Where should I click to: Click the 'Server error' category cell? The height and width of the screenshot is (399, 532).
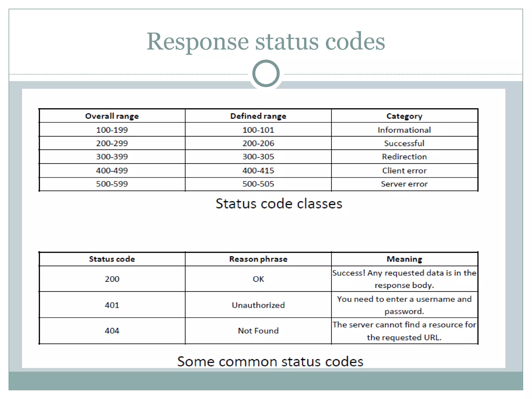[404, 184]
